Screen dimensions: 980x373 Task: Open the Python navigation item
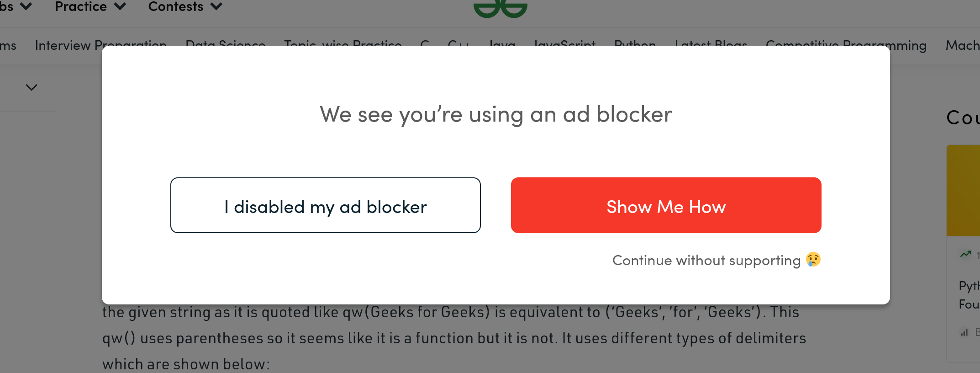(635, 45)
